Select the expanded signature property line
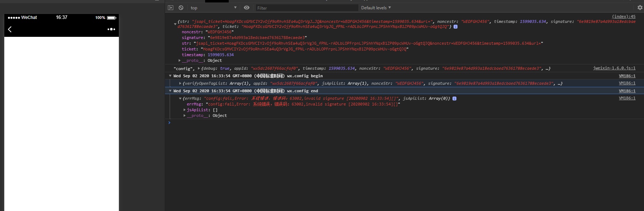This screenshot has height=211, width=644. point(244,38)
